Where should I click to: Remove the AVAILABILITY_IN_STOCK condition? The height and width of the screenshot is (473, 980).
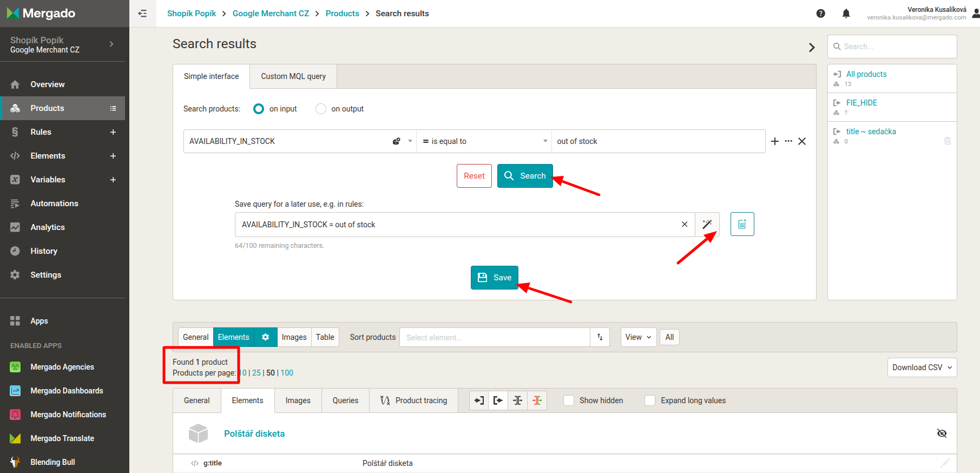(x=802, y=141)
